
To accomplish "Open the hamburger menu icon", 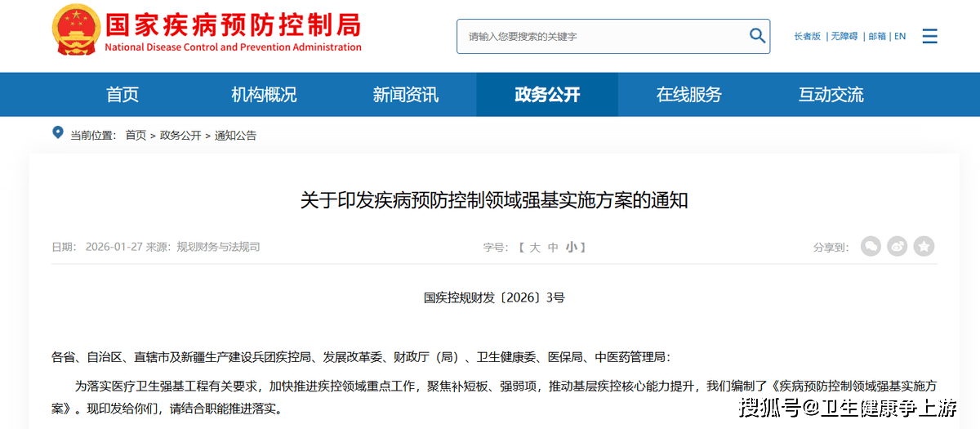I will pos(929,36).
